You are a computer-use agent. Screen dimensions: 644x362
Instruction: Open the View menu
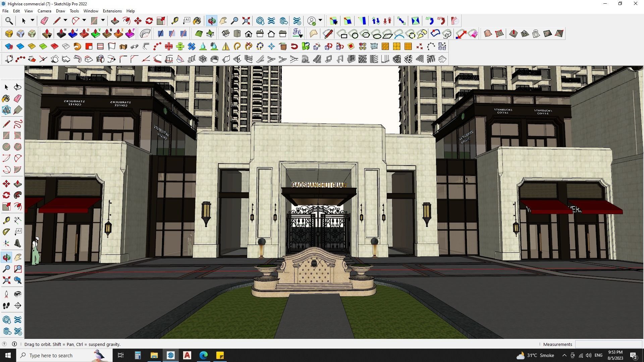click(x=29, y=11)
